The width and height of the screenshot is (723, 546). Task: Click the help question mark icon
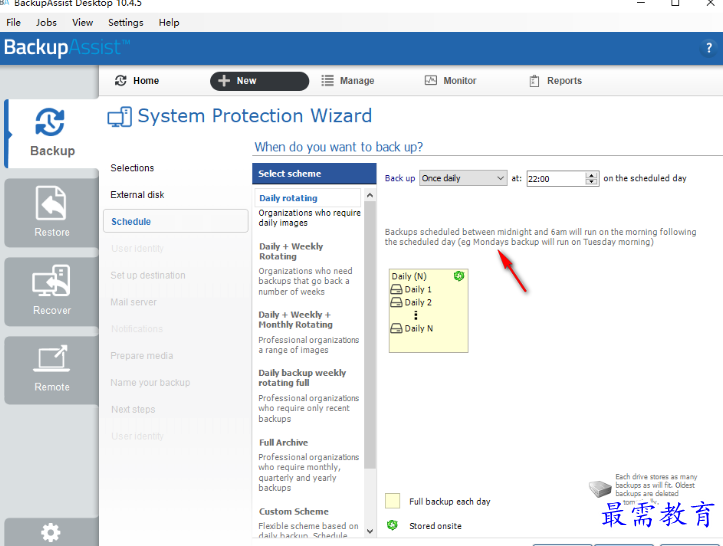pos(709,47)
